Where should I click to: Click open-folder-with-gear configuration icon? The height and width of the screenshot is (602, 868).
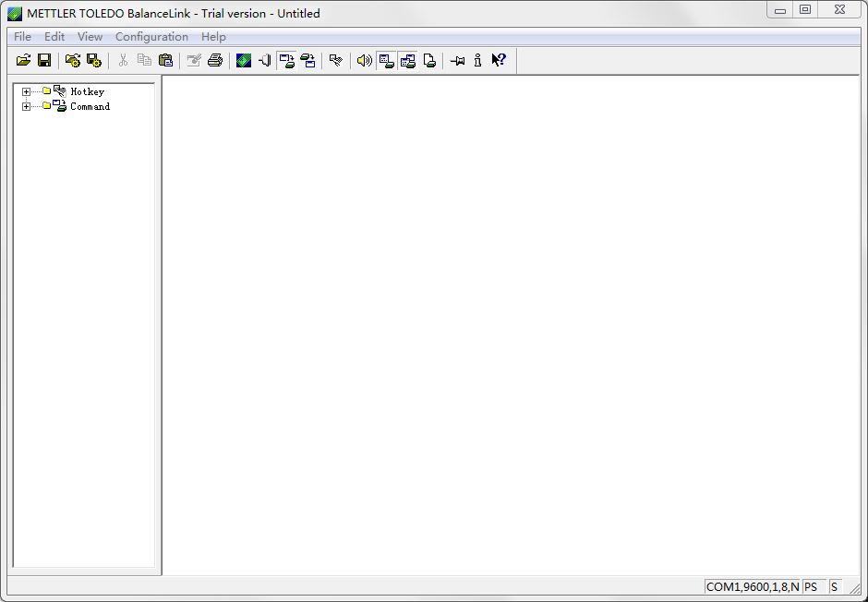click(73, 61)
